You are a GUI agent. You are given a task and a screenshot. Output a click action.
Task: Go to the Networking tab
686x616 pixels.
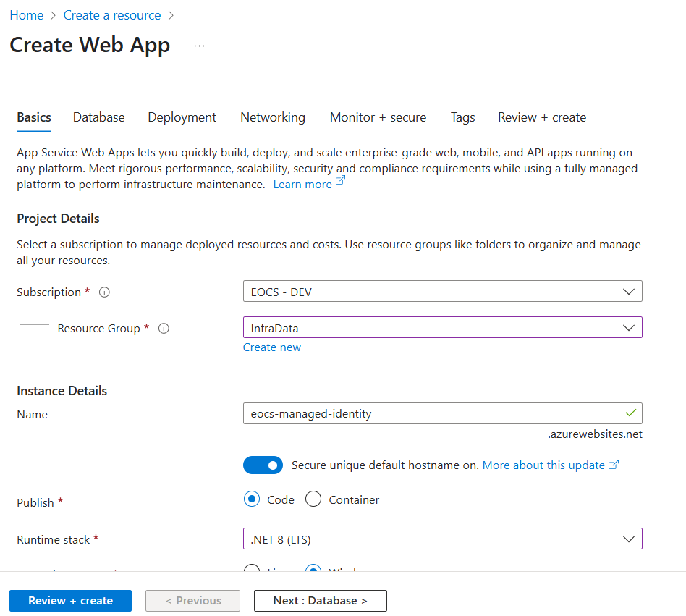(x=273, y=117)
